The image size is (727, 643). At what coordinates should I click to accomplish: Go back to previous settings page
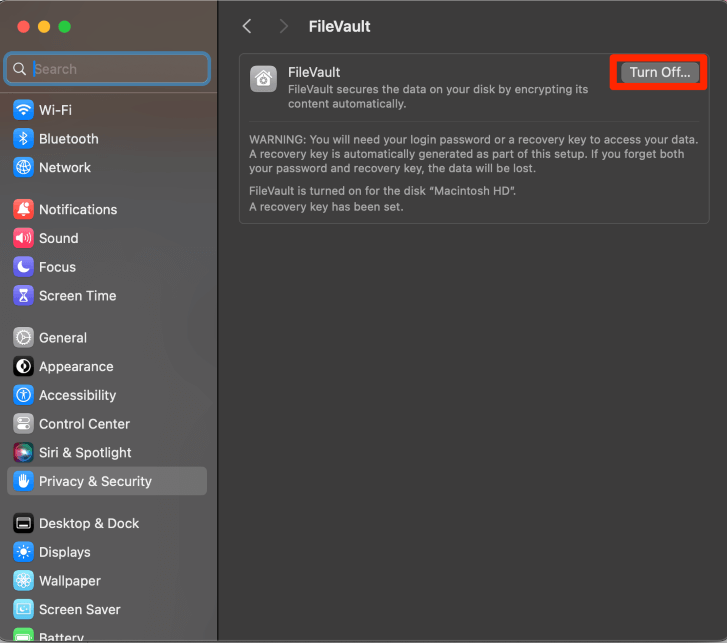click(247, 27)
